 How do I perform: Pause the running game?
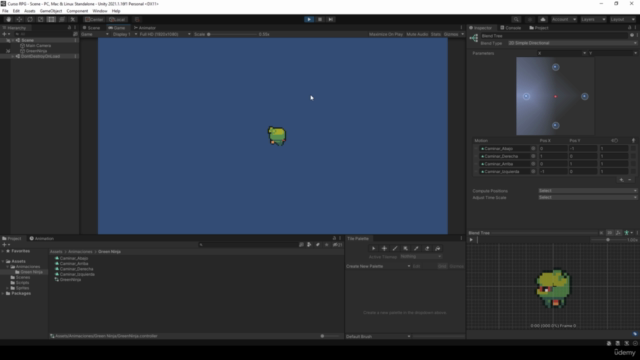click(x=320, y=19)
